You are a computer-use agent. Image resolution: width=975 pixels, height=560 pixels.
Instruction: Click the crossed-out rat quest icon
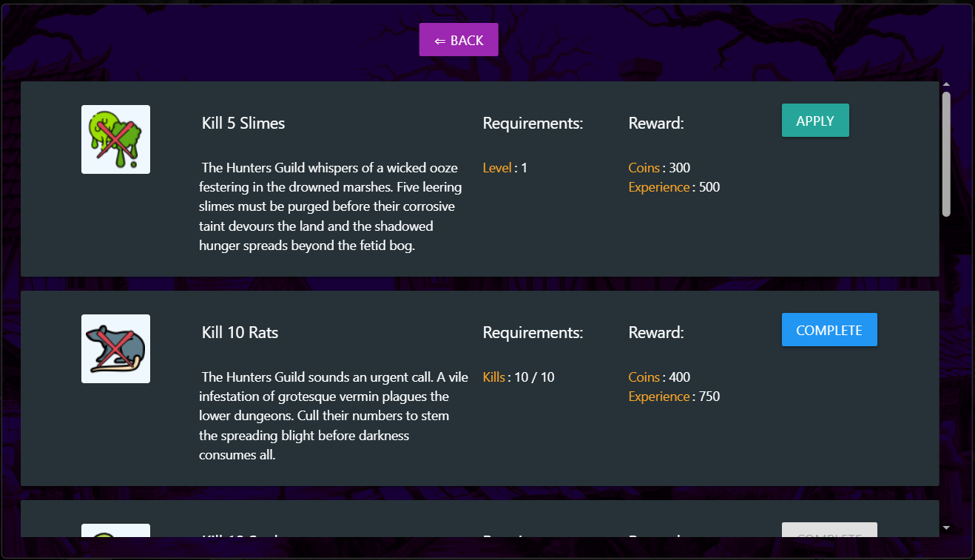tap(115, 348)
